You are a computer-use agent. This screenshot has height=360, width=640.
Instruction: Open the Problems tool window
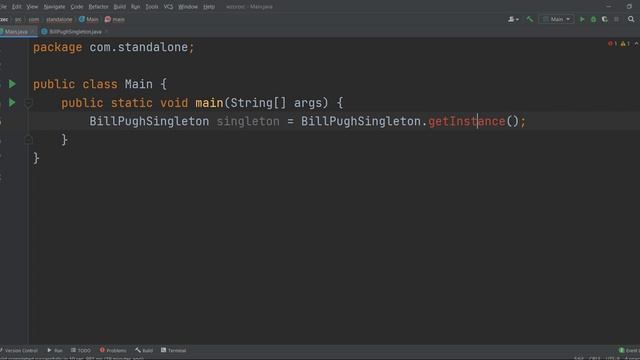113,350
